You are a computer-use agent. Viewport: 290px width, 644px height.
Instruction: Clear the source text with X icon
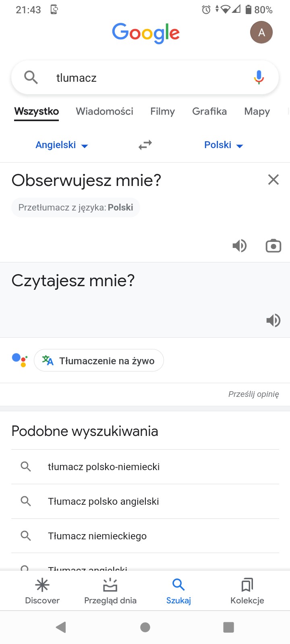click(x=273, y=180)
